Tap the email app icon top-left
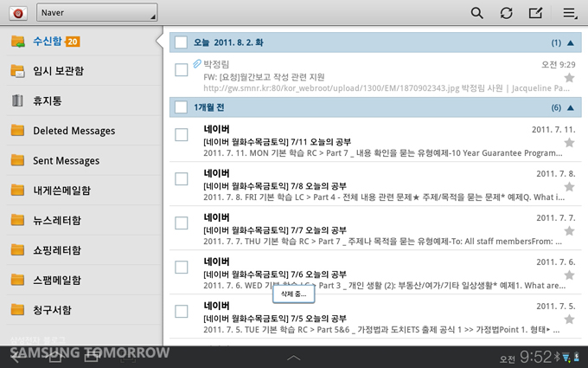The image size is (588, 368). coord(18,13)
